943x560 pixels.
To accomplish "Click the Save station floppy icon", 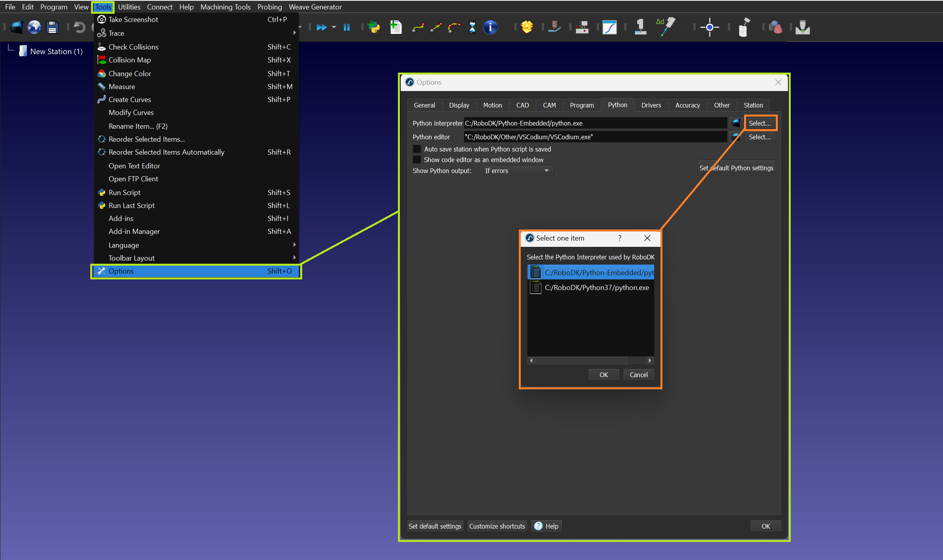I will click(x=52, y=27).
